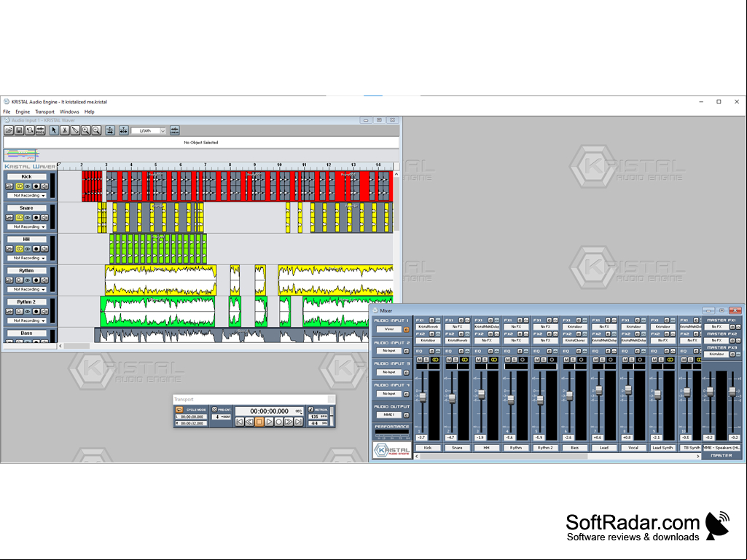
Task: Click the zoom in magnifier tool
Action: click(86, 130)
